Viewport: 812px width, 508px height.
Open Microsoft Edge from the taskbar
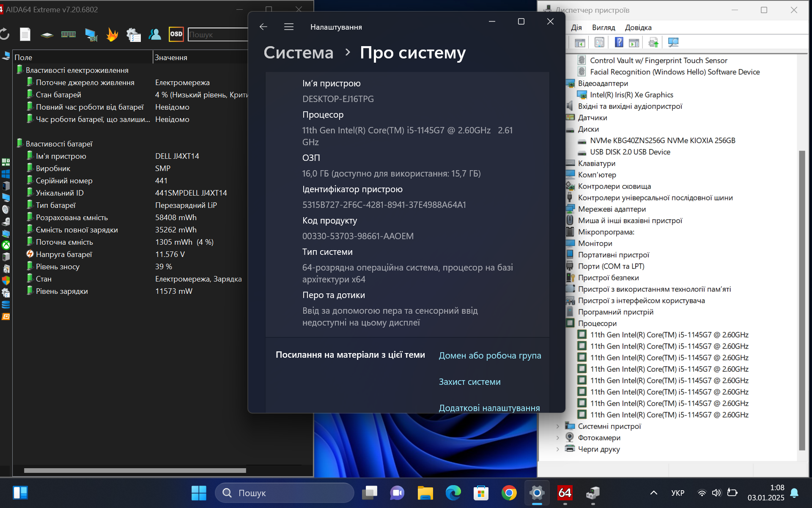[x=453, y=493]
